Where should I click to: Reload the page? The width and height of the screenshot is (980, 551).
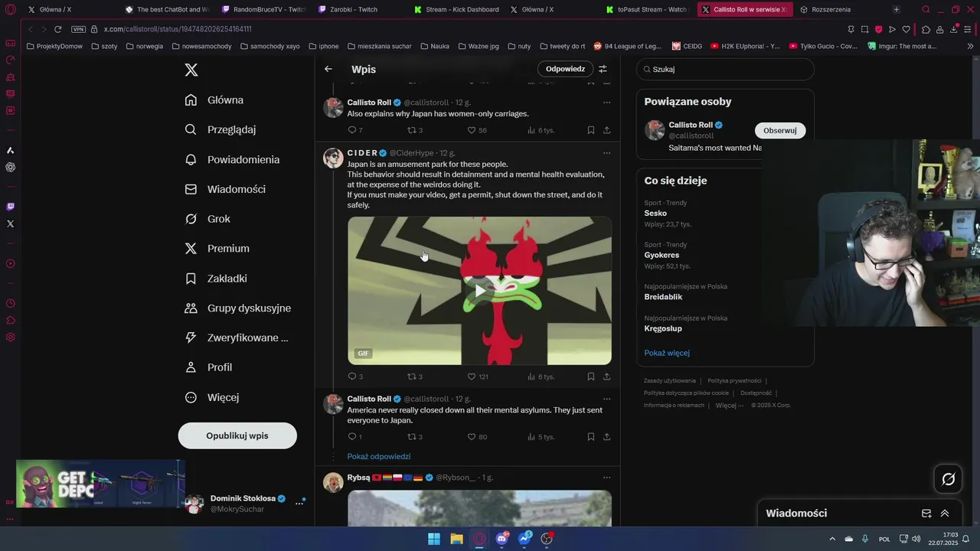pyautogui.click(x=57, y=29)
